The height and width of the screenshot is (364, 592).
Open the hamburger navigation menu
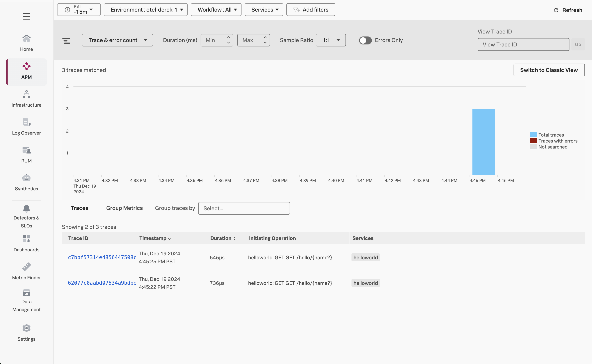coord(26,16)
